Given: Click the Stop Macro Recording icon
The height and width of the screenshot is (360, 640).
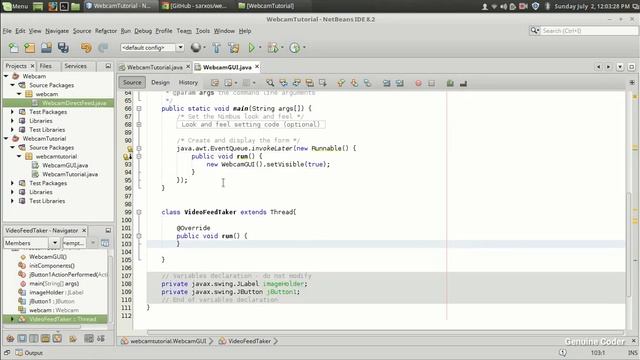Looking at the screenshot, I should 431,83.
